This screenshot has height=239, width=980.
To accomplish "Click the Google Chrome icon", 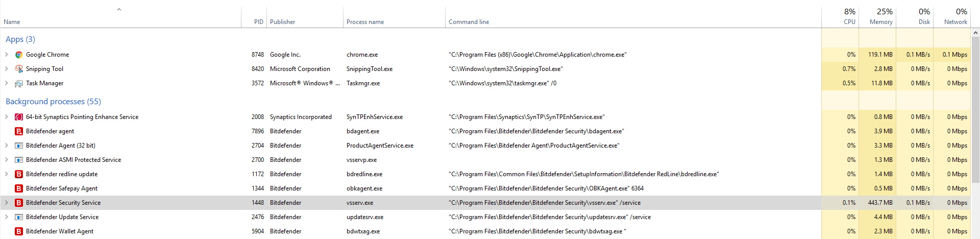I will (19, 55).
